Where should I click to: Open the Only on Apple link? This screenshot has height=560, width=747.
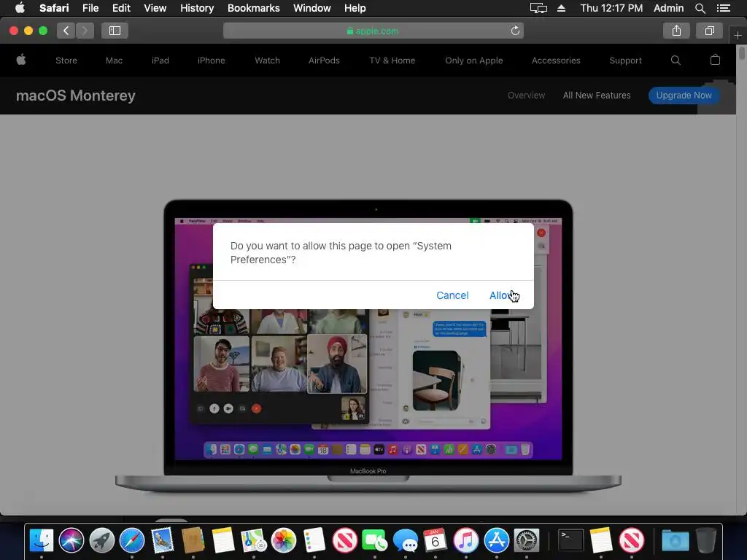point(474,61)
